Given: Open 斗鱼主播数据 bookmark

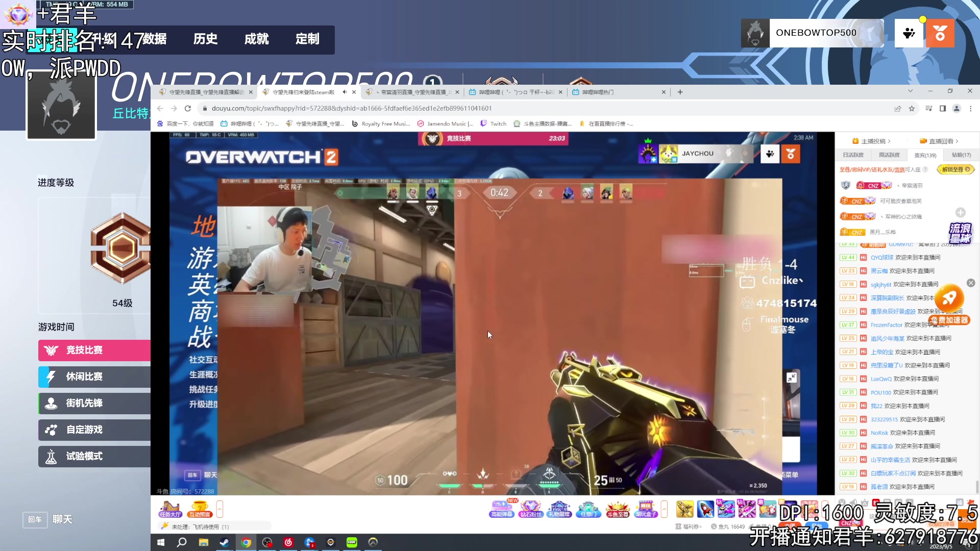Looking at the screenshot, I should click(543, 123).
